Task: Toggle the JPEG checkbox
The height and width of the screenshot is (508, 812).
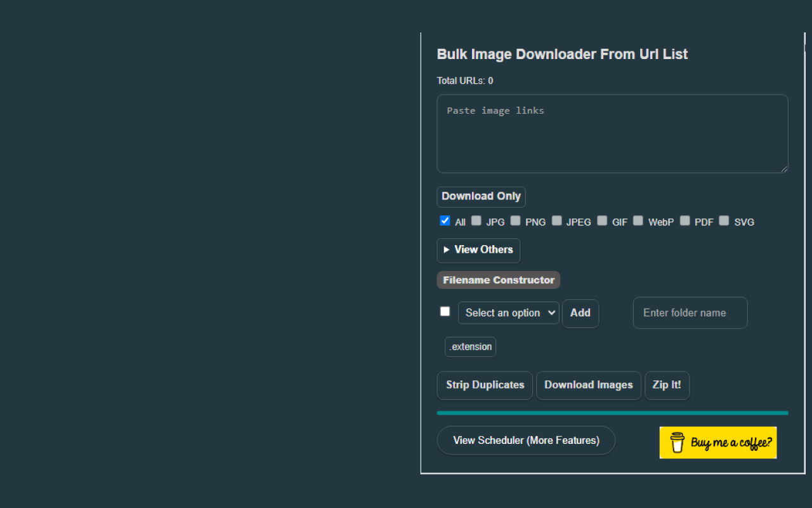Action: pyautogui.click(x=556, y=221)
